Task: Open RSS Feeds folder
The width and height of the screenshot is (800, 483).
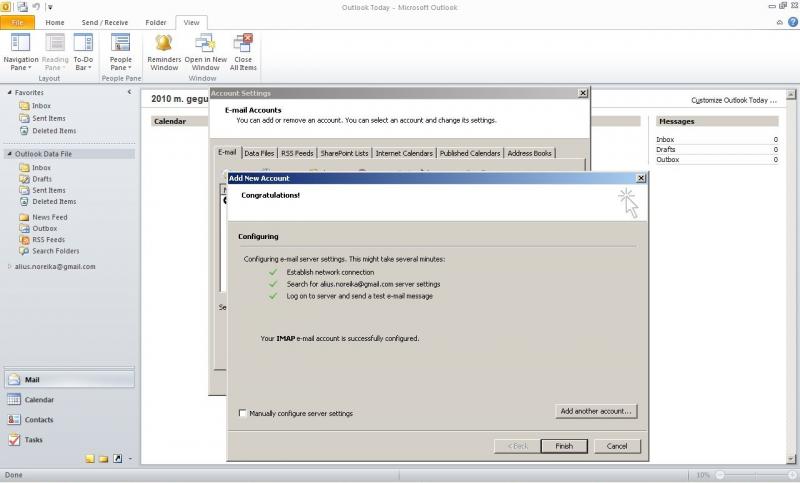Action: 48,240
